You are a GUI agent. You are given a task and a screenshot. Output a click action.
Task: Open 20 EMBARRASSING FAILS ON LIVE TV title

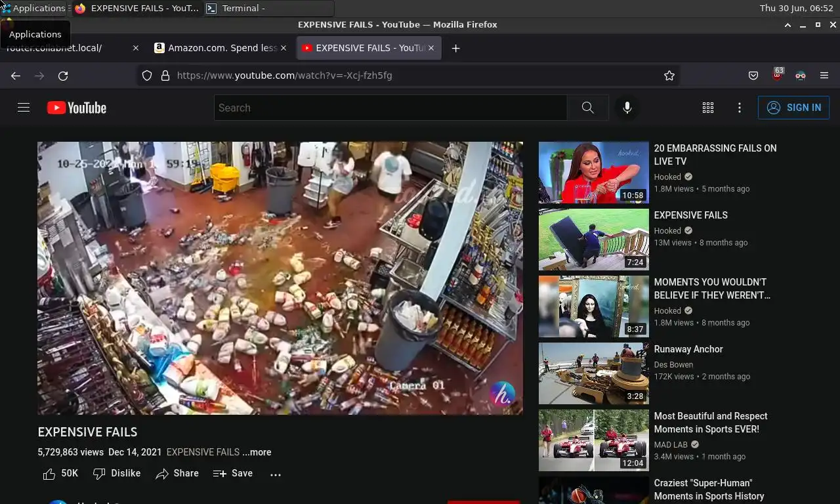point(715,155)
